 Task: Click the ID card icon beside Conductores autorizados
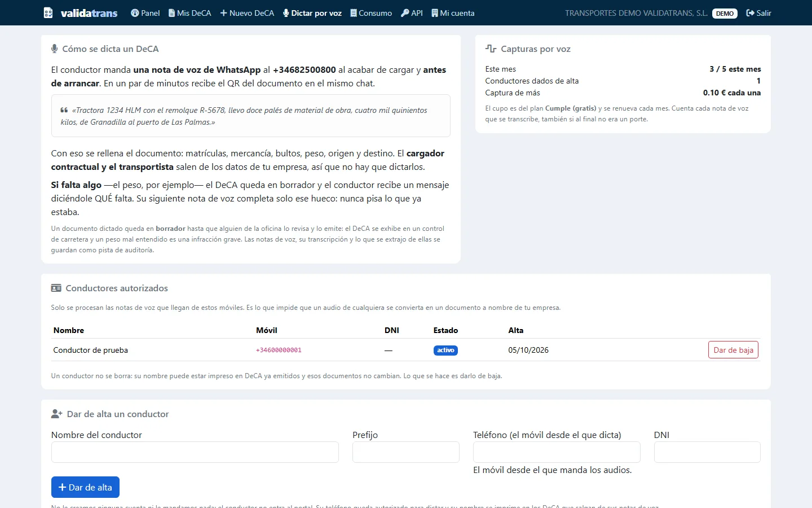[x=56, y=288]
